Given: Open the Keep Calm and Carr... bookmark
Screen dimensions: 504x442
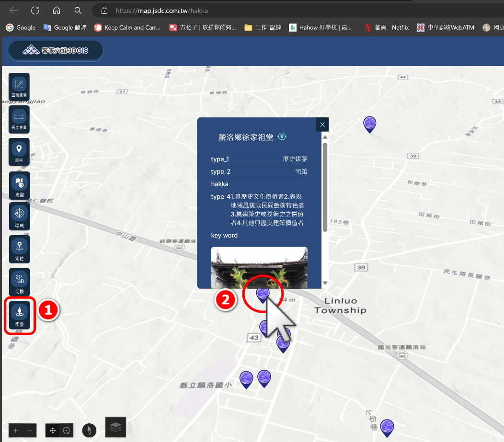Looking at the screenshot, I should click(x=127, y=28).
